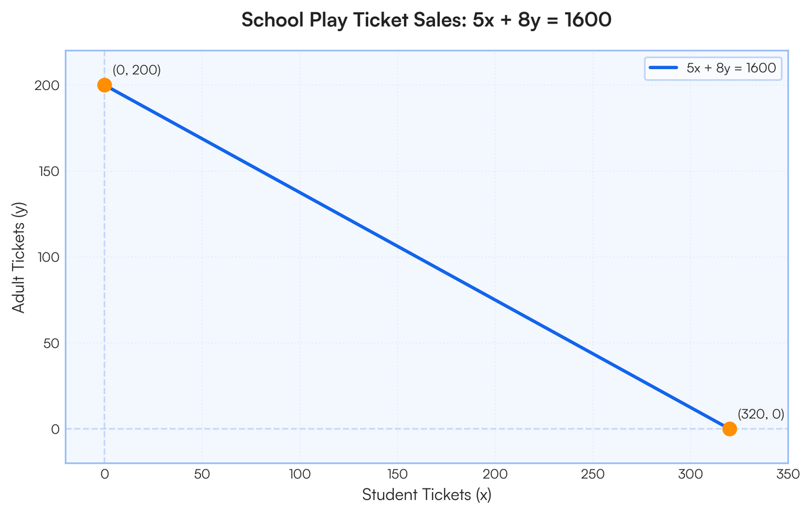Click the x-axis tick label 150
Image resolution: width=812 pixels, height=515 pixels.
tap(397, 474)
